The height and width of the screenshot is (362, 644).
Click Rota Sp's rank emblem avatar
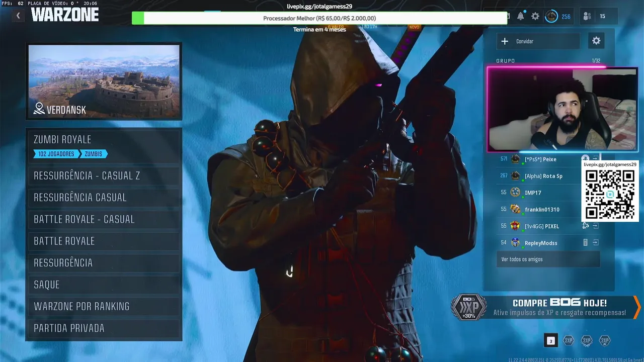tap(515, 176)
